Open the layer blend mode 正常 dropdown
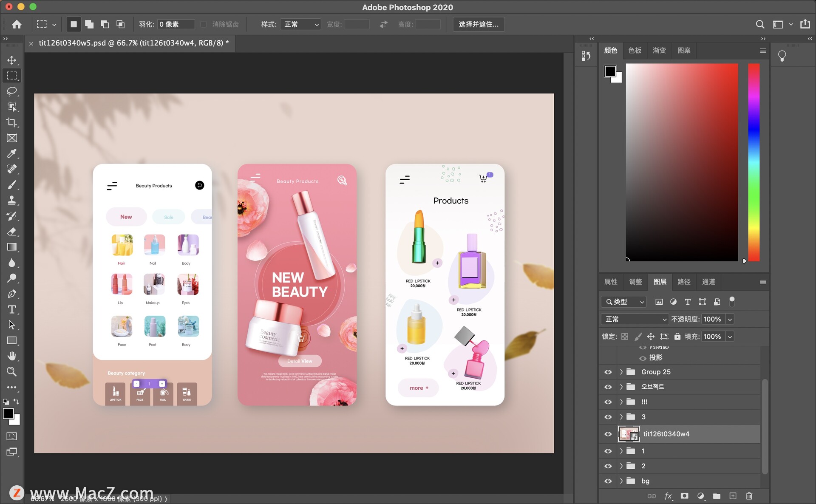This screenshot has width=816, height=504. pos(635,319)
